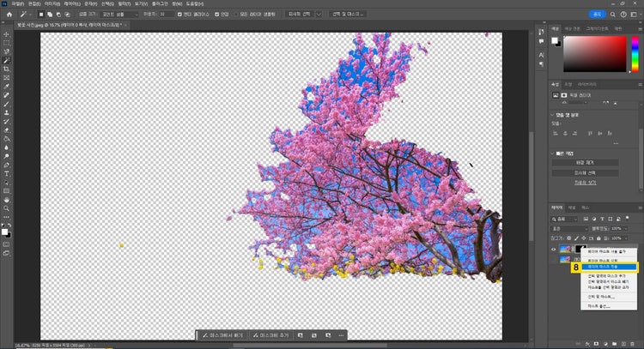The width and height of the screenshot is (644, 349).
Task: Choose Subtract from Selection mode button
Action: [58, 15]
